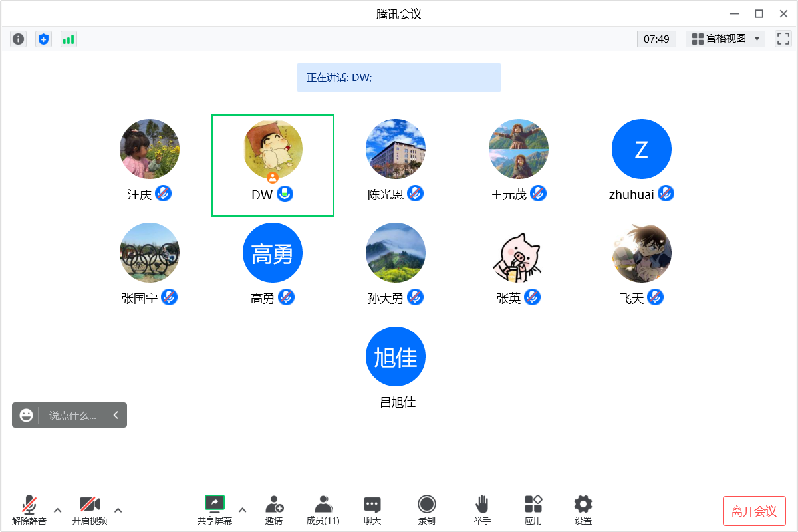Screen dimensions: 798x532
Task: Open the 应用 apps panel
Action: pyautogui.click(x=533, y=509)
